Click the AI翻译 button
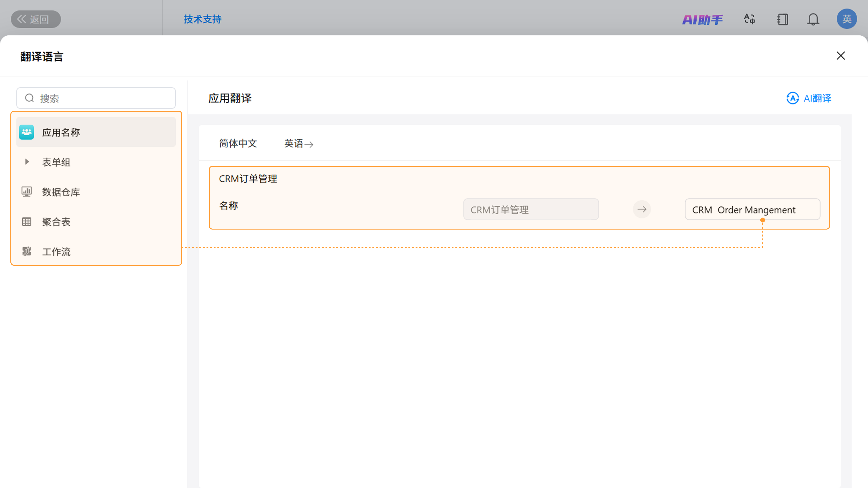868x488 pixels. (809, 98)
